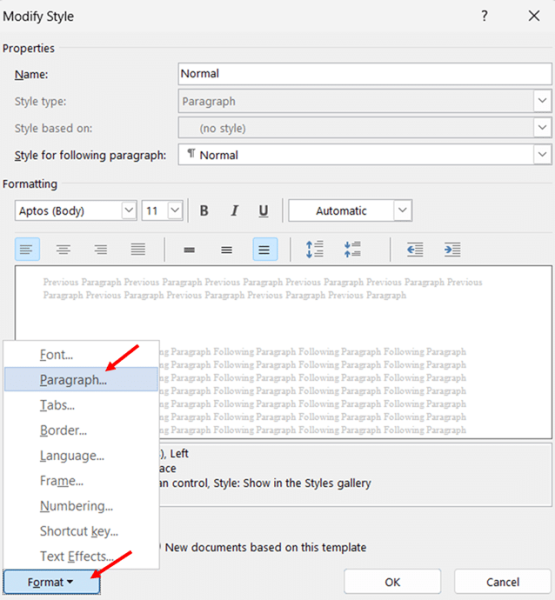The image size is (555, 600).
Task: Choose single line spacing icon
Action: [x=189, y=249]
